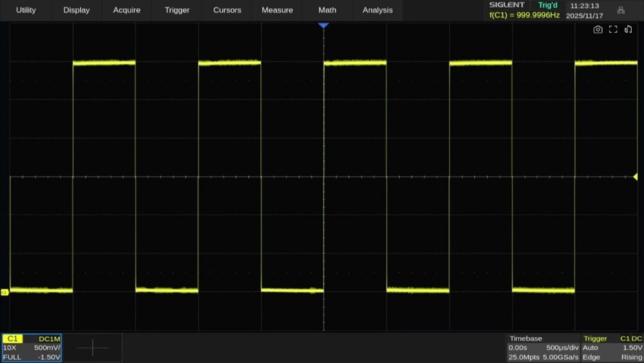Expand the Acquire menu
The height and width of the screenshot is (363, 644).
(127, 10)
